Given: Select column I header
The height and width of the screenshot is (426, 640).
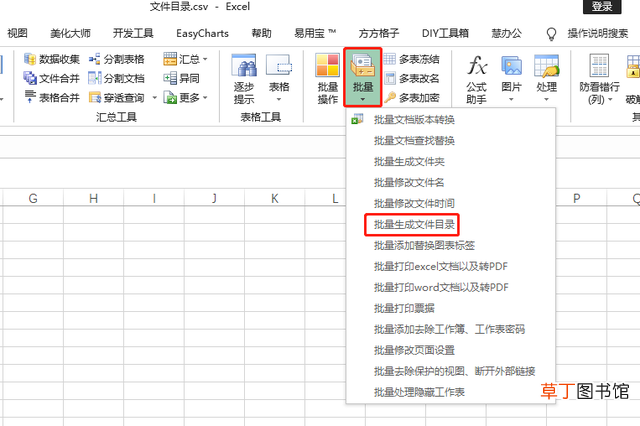Looking at the screenshot, I should pyautogui.click(x=154, y=198).
